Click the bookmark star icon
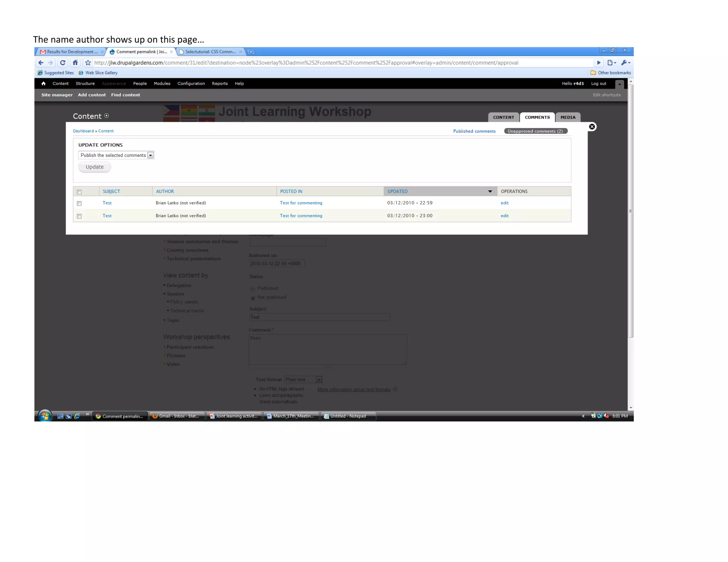728x562 pixels. 88,63
